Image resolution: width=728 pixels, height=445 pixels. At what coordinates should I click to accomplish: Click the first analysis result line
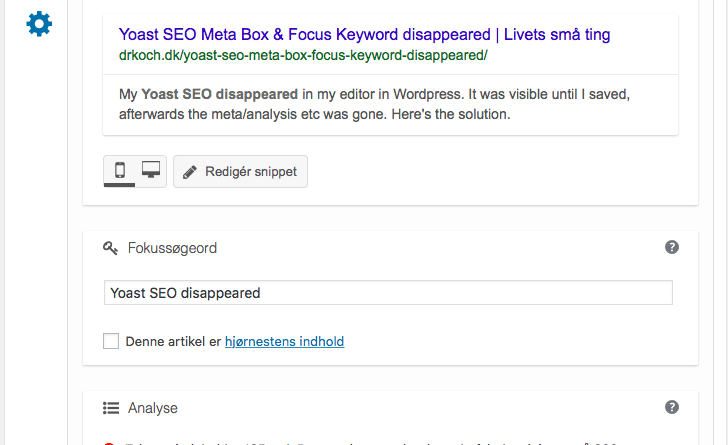pos(371,444)
